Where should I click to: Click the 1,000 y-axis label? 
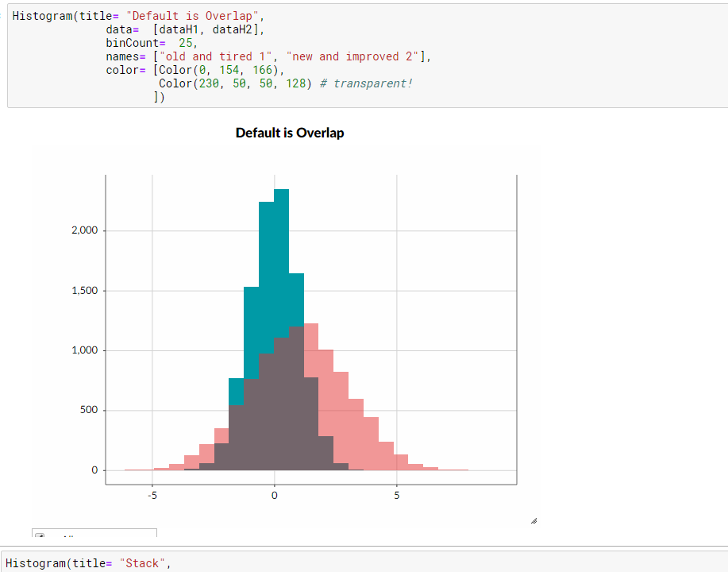pos(84,350)
